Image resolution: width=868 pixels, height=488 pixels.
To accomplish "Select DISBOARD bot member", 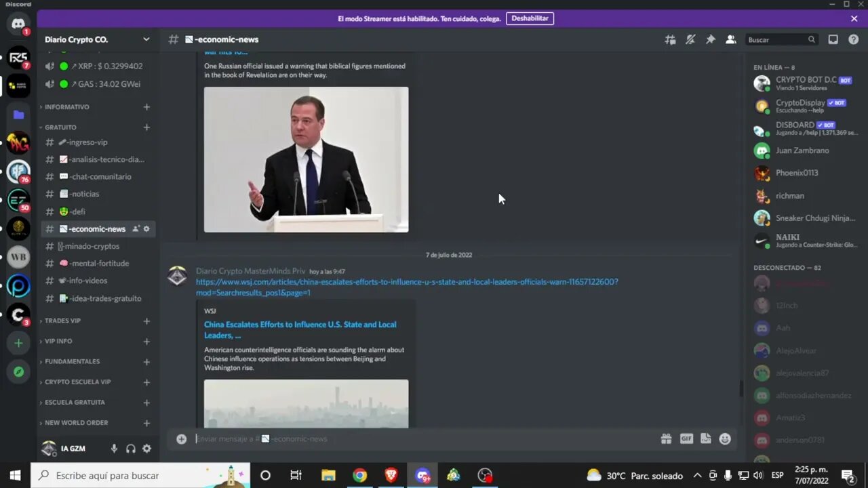I will (805, 128).
